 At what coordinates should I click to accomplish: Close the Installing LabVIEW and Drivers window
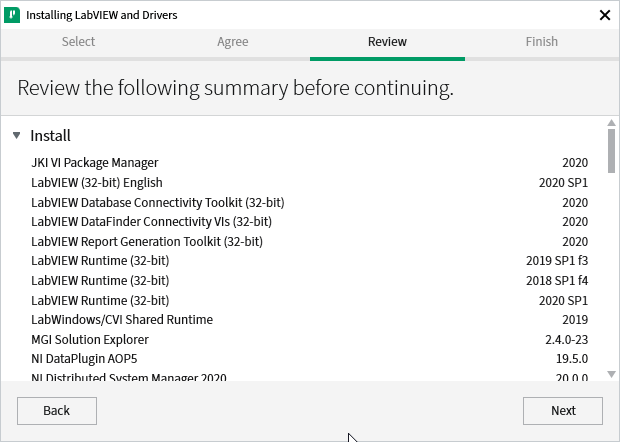click(x=604, y=15)
